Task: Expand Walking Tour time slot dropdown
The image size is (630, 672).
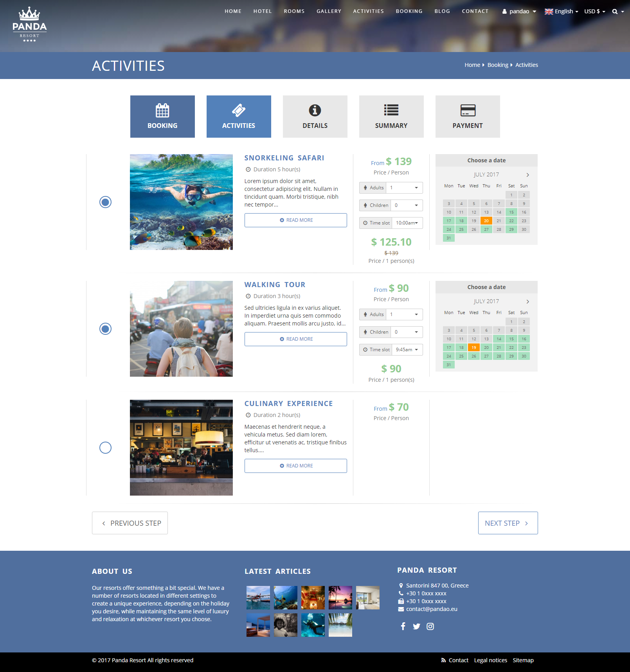Action: (407, 350)
